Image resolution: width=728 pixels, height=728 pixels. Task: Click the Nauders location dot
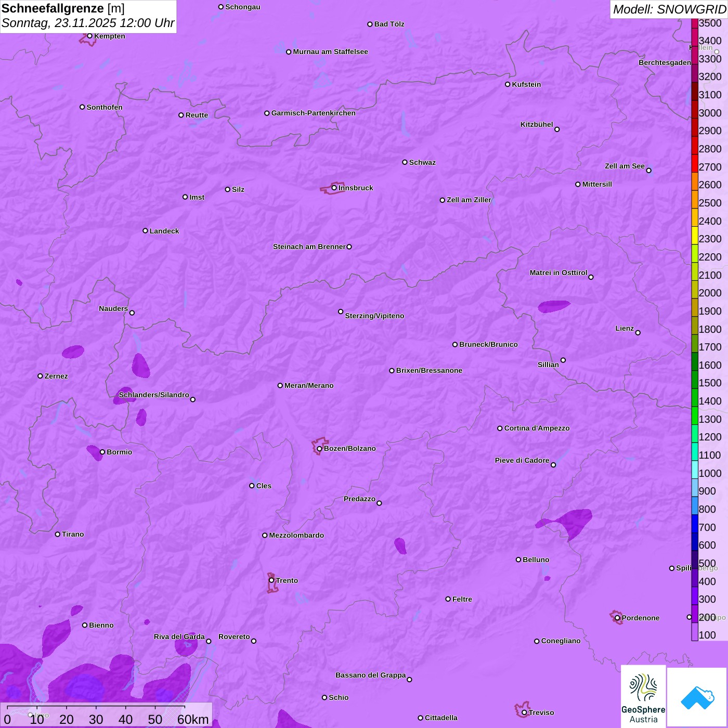coord(132,313)
